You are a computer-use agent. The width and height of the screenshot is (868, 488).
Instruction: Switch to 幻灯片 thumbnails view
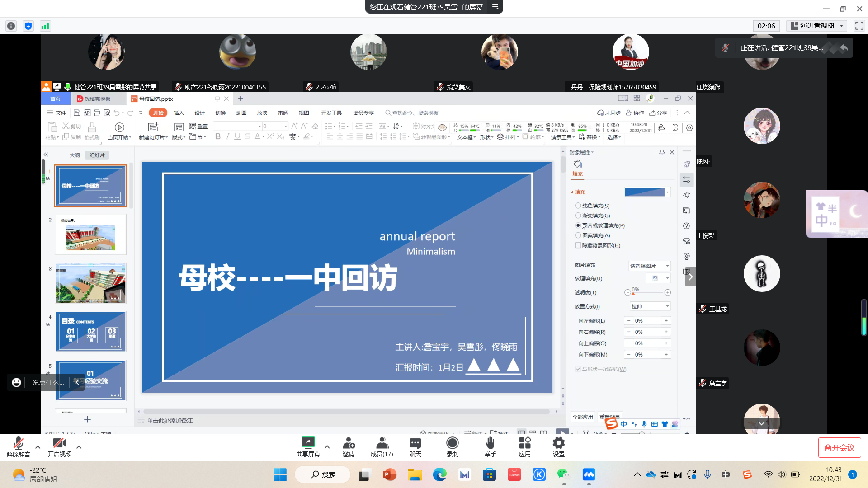[x=97, y=155]
